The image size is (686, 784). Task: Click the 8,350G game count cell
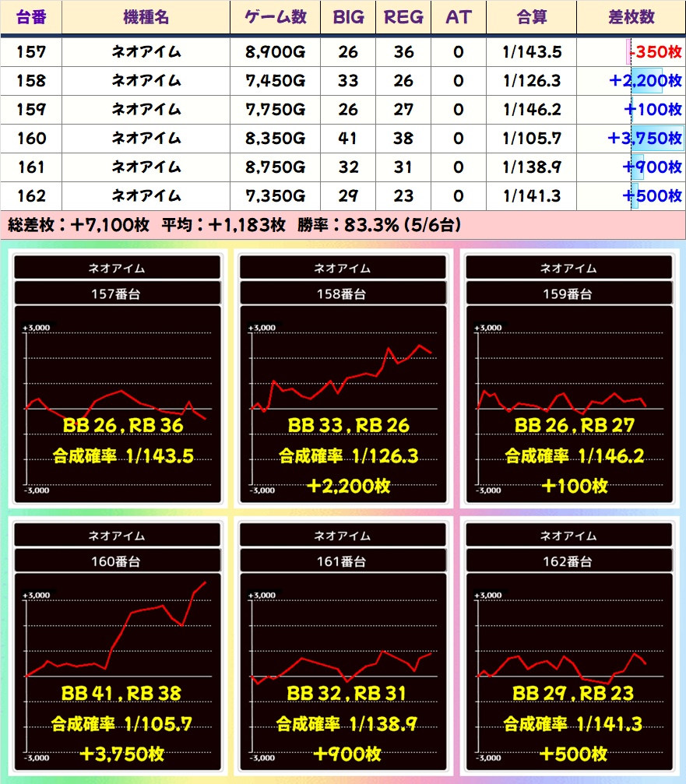(275, 139)
